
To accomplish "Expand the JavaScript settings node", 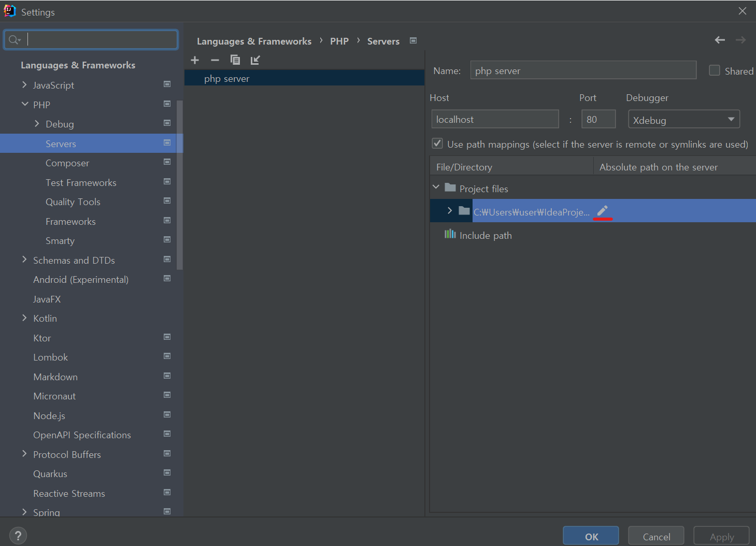I will point(24,84).
